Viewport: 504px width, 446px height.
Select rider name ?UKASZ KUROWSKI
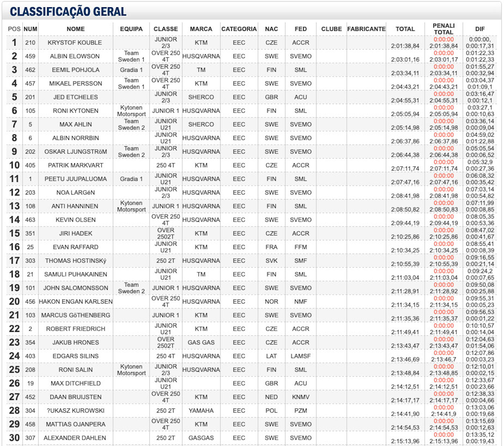click(x=76, y=411)
